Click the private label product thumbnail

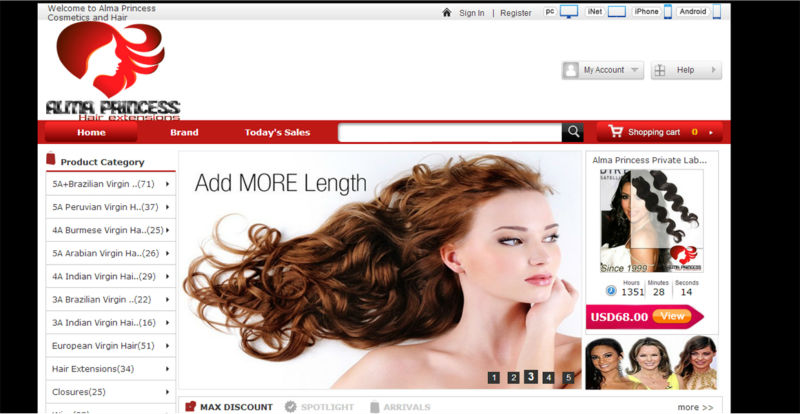tap(652, 221)
